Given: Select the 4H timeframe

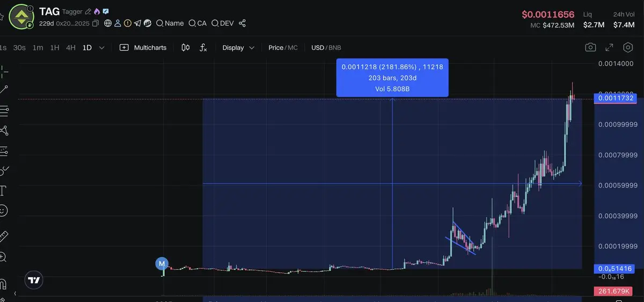Looking at the screenshot, I should [x=71, y=48].
